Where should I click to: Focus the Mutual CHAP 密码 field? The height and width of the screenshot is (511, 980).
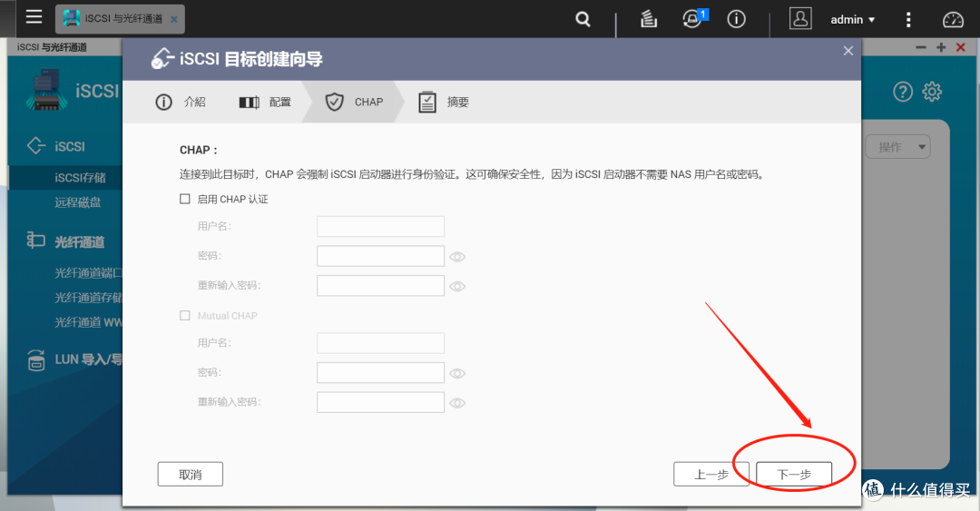click(x=380, y=373)
